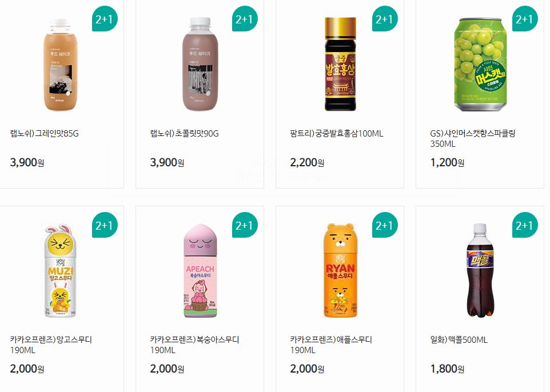This screenshot has width=550, height=392.
Task: Open the RYAN apple smoothie image
Action: pyautogui.click(x=340, y=271)
